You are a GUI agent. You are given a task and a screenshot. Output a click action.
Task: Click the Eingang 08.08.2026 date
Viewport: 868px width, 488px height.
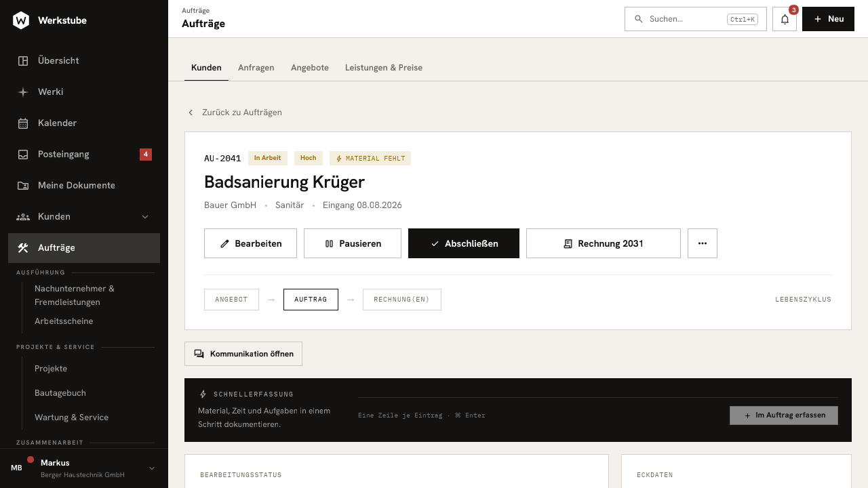pyautogui.click(x=362, y=205)
